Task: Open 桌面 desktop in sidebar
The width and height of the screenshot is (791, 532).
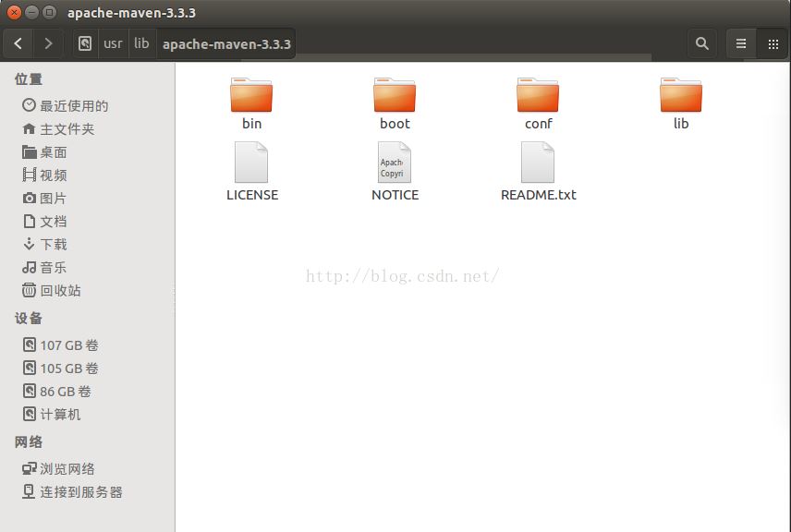Action: 88,151
